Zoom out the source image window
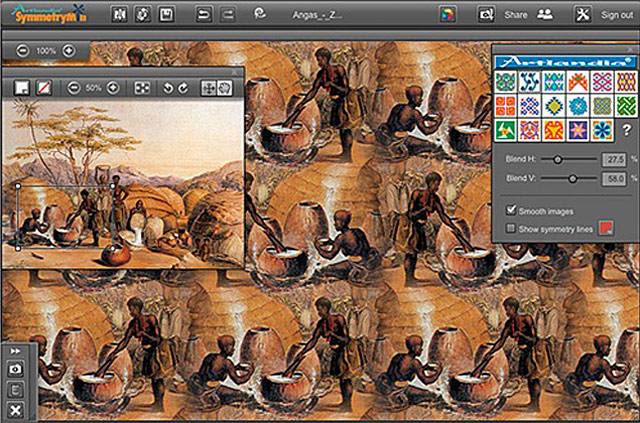 74,88
